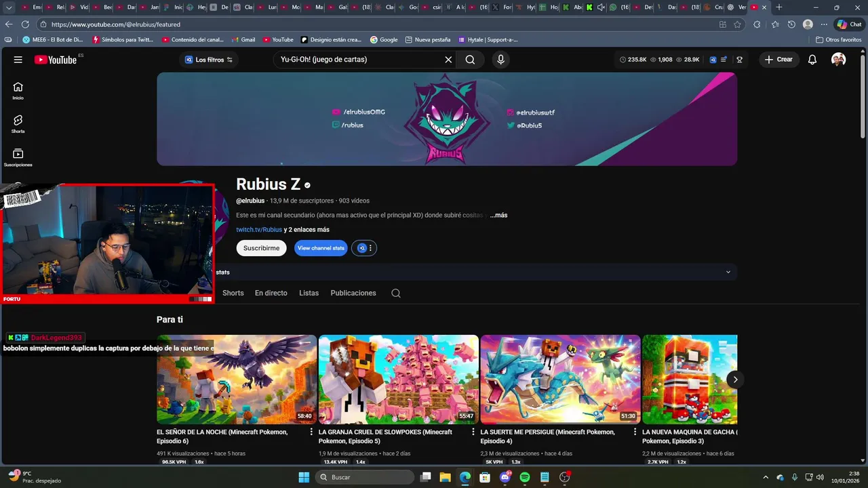Open options for LA GRANJA CRUEL video
The height and width of the screenshot is (488, 868).
point(473,432)
